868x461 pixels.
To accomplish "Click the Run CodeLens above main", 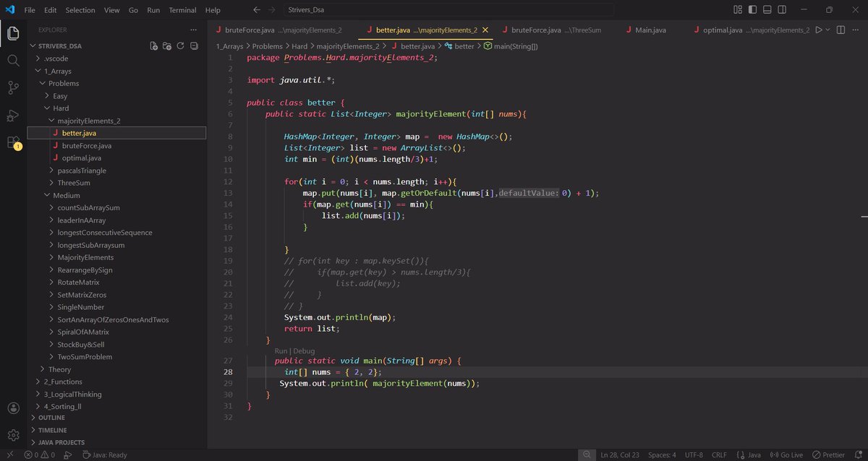I will (x=281, y=350).
